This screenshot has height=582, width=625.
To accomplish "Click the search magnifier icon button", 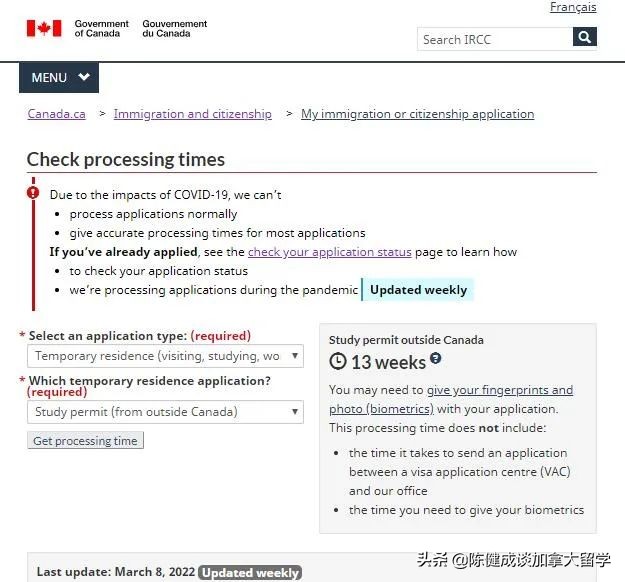I will pos(585,38).
